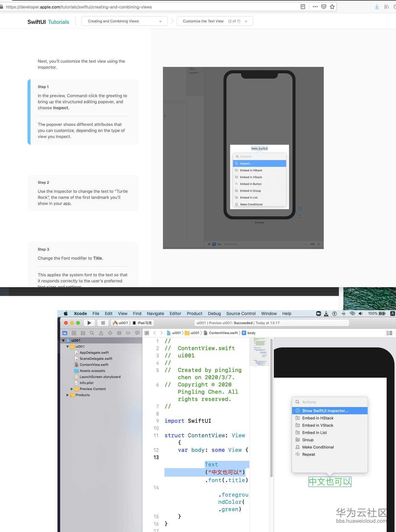Click the VLC cone menu bar icon

pyautogui.click(x=326, y=314)
